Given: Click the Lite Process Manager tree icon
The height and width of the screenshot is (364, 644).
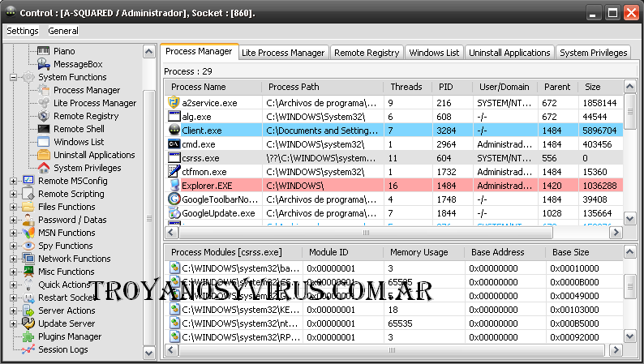Looking at the screenshot, I should [x=44, y=103].
